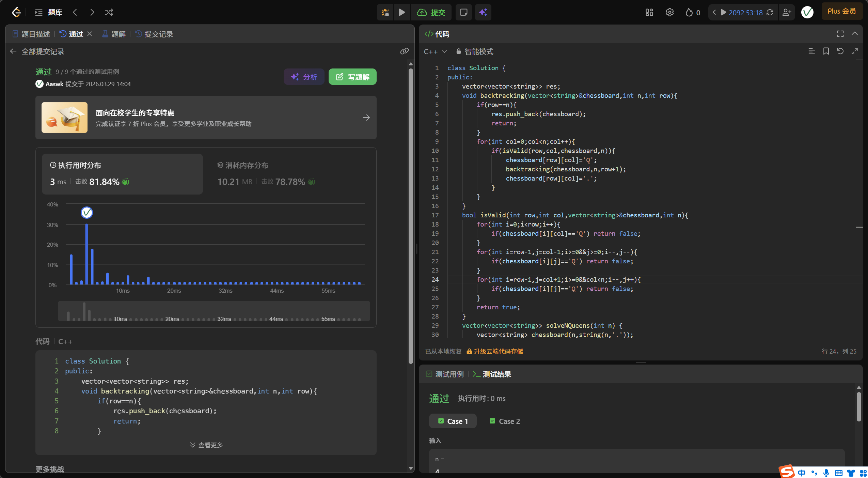Toggle the 智能模式 lock mode

pos(475,51)
